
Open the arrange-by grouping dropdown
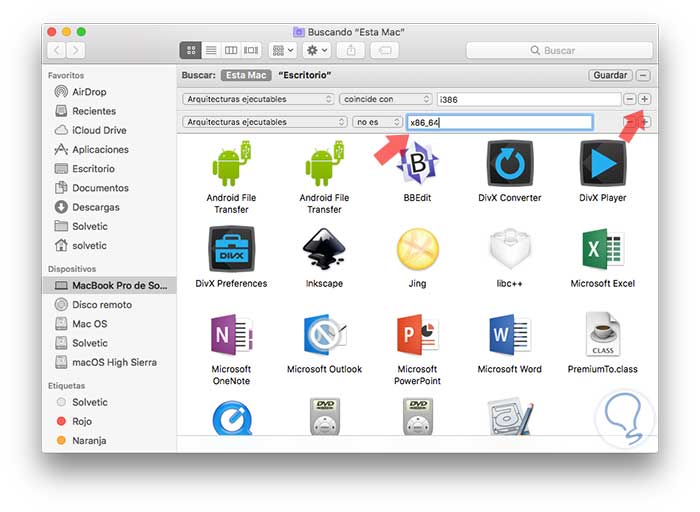tap(283, 50)
